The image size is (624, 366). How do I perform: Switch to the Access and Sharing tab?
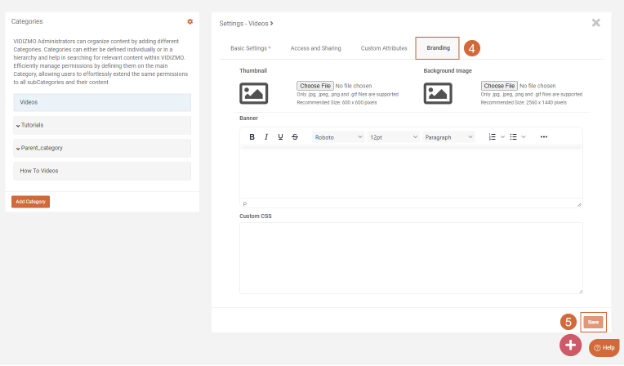(316, 49)
